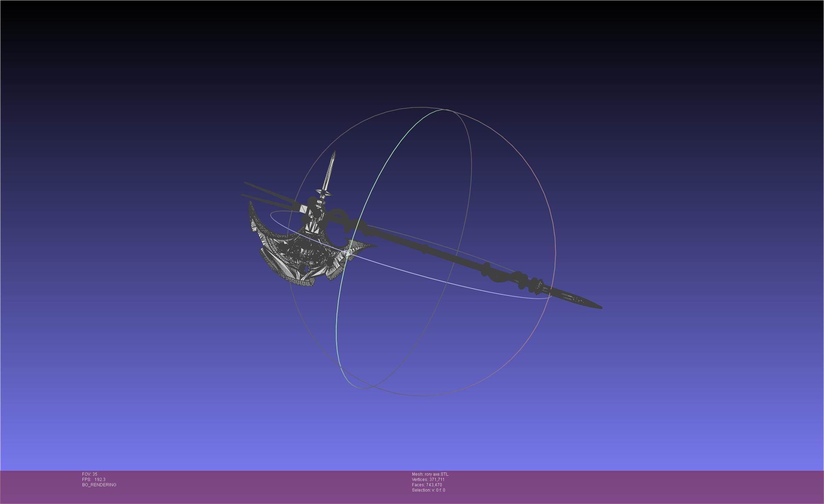Click the Selection: v: 0 f: 0 text
Image resolution: width=824 pixels, height=504 pixels.
428,490
